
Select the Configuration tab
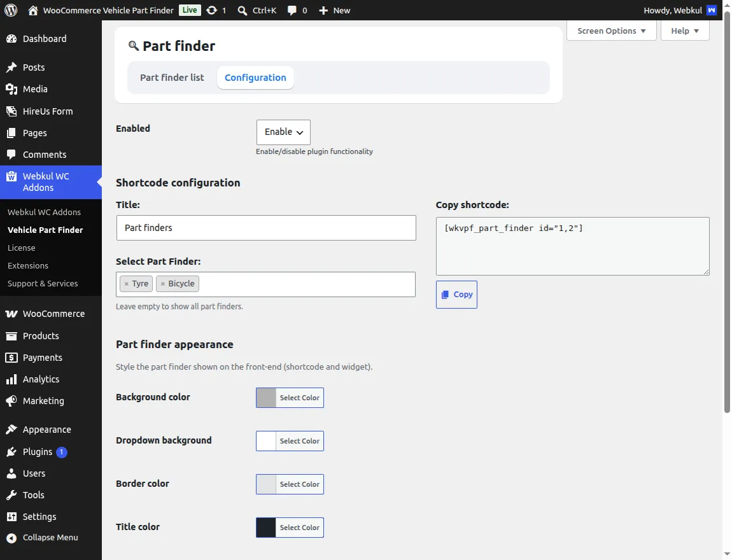pyautogui.click(x=255, y=78)
